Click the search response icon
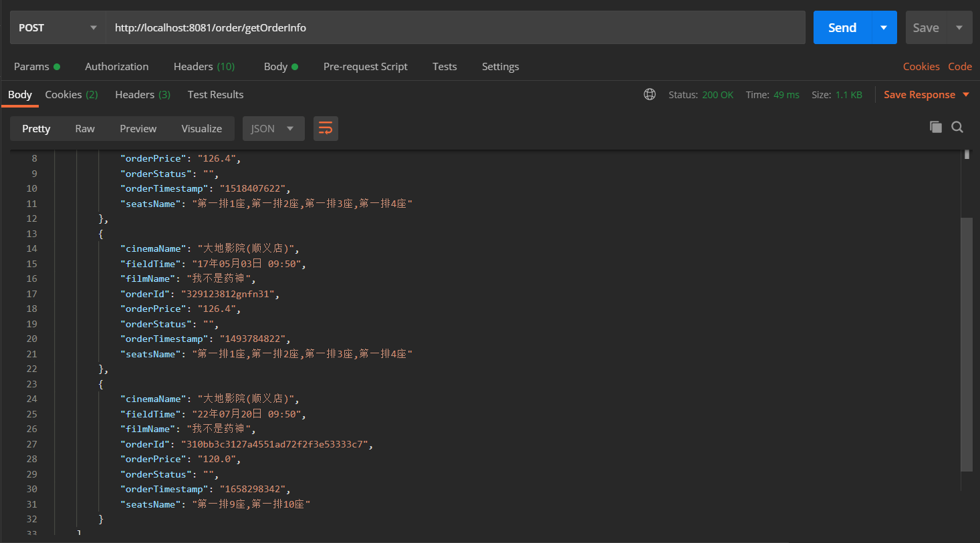 (x=957, y=127)
